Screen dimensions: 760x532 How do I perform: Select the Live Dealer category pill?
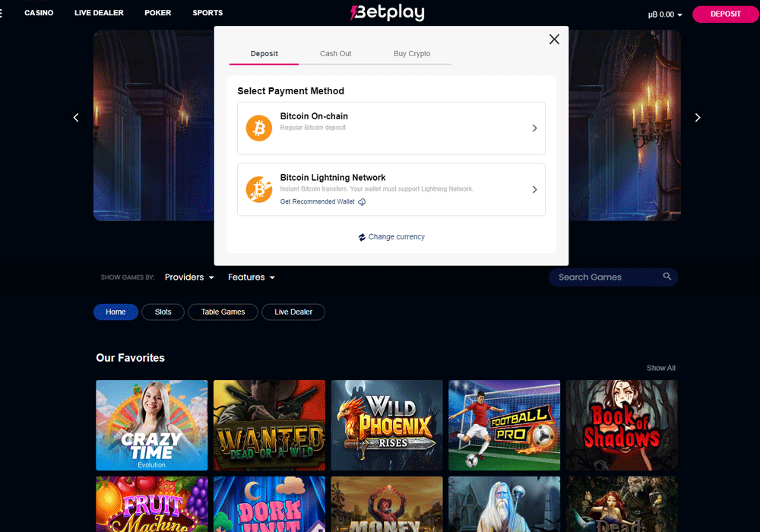click(293, 312)
